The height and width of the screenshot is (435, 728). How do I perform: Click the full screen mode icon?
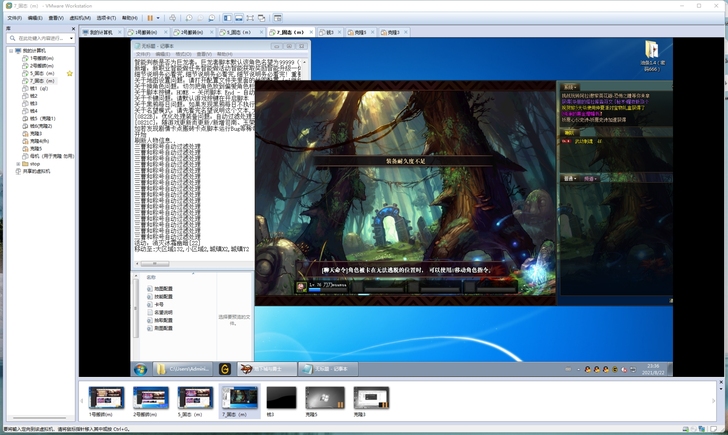pos(250,18)
